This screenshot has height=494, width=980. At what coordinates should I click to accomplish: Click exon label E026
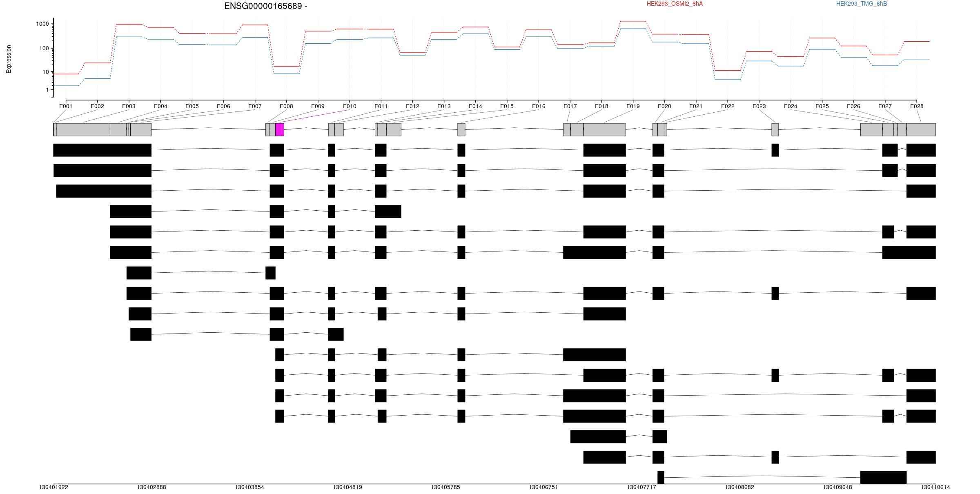[x=853, y=106]
